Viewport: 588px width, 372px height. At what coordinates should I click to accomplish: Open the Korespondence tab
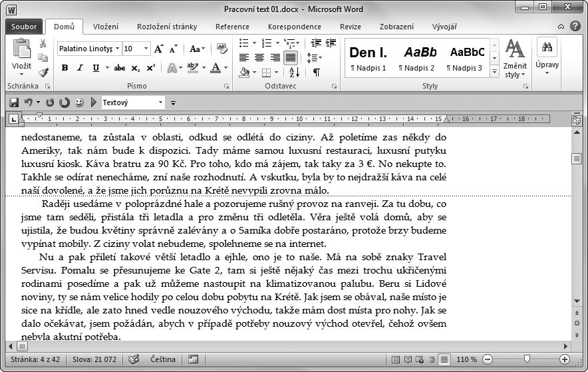[x=295, y=27]
